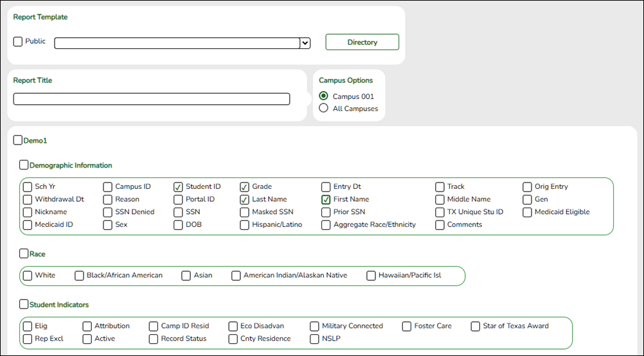Check the Rep Excl checkbox
Screen dimensions: 644x356
click(x=28, y=339)
